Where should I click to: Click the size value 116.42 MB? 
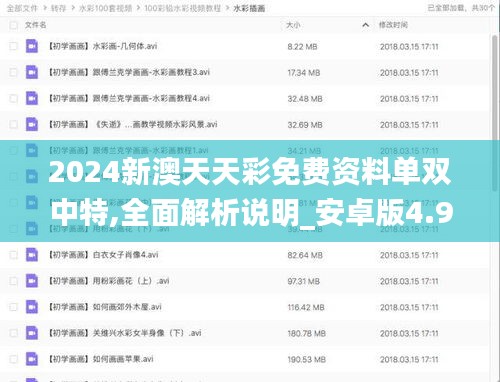tap(306, 307)
